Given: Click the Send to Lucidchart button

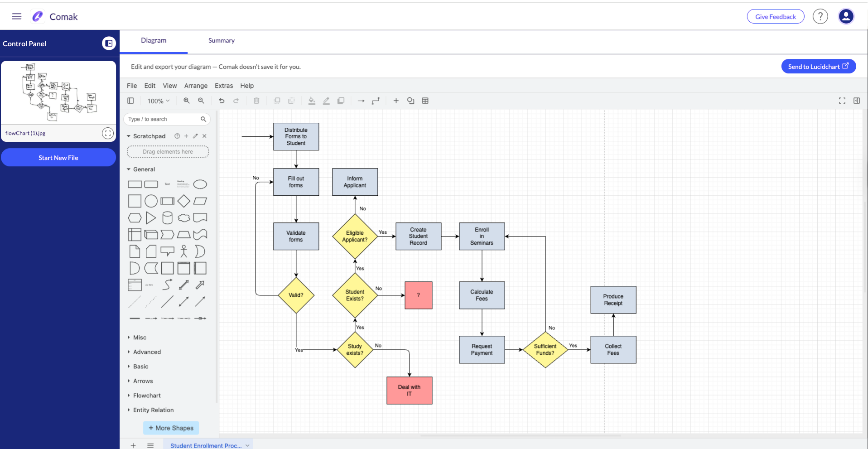Looking at the screenshot, I should point(818,66).
